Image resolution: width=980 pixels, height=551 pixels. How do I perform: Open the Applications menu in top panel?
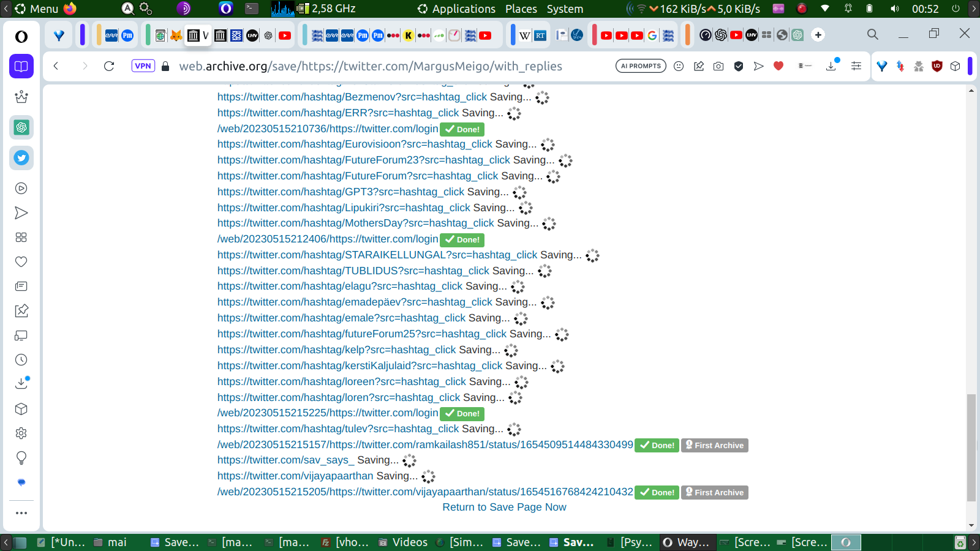tap(464, 9)
